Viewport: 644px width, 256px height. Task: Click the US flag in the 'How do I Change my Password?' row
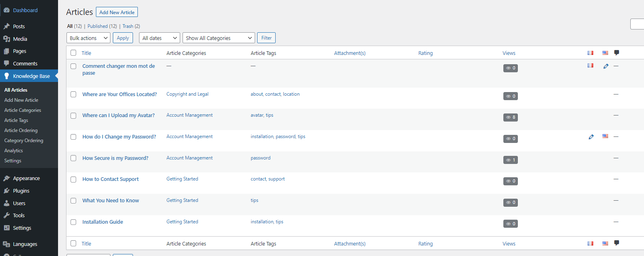tap(605, 136)
